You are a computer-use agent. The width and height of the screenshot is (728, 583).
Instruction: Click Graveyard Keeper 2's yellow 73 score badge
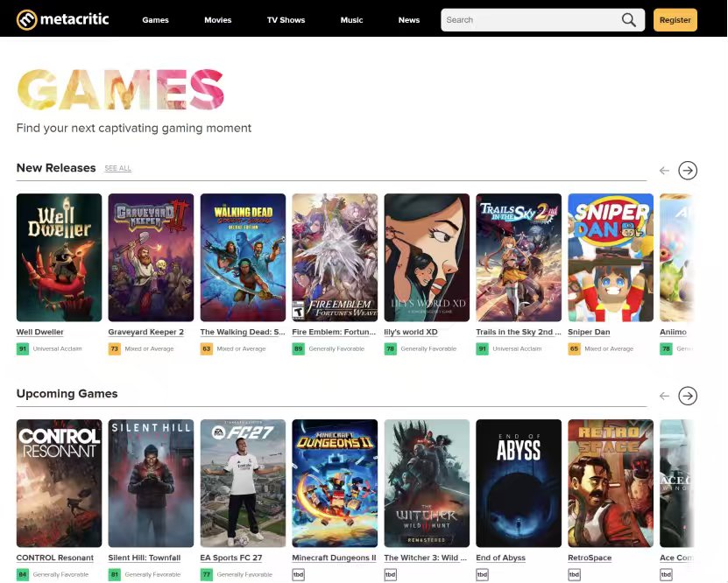pos(114,348)
